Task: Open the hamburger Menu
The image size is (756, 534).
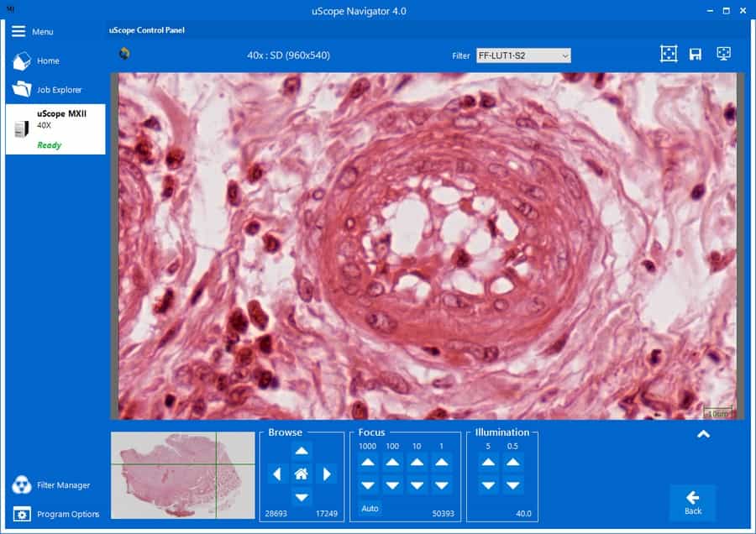Action: (18, 31)
